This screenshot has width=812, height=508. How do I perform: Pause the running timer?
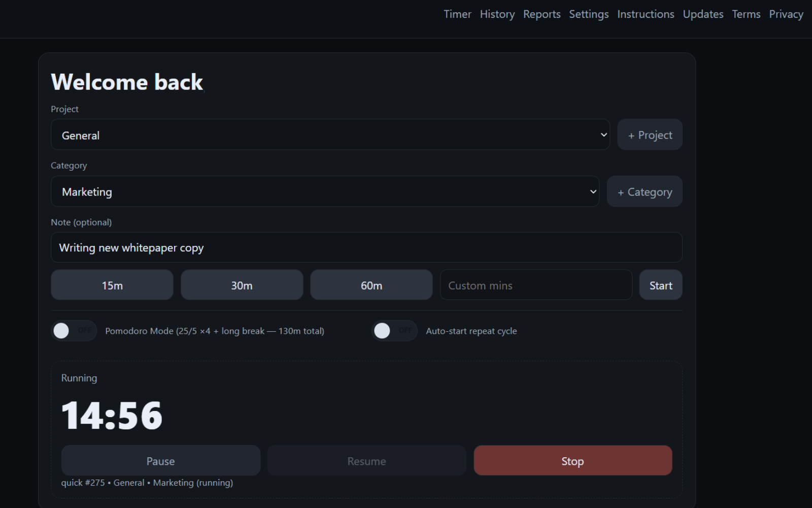click(160, 461)
